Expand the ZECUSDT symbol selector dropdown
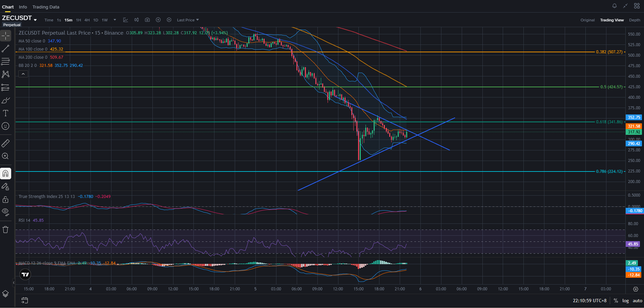644x308 pixels. [35, 20]
